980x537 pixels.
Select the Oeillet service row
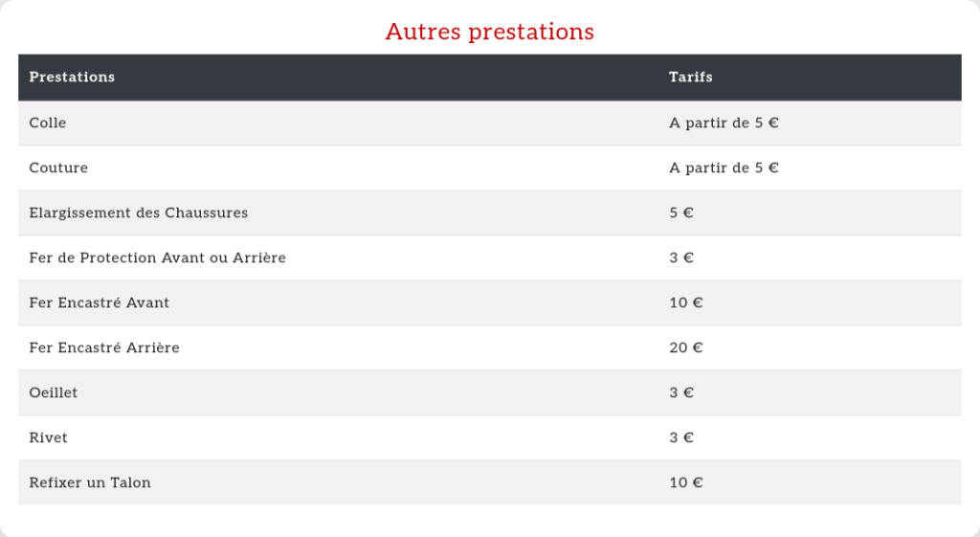54,392
